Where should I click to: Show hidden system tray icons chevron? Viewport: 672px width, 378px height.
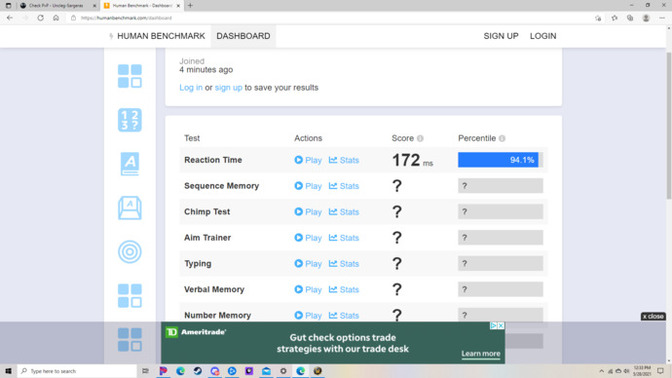[x=601, y=371]
